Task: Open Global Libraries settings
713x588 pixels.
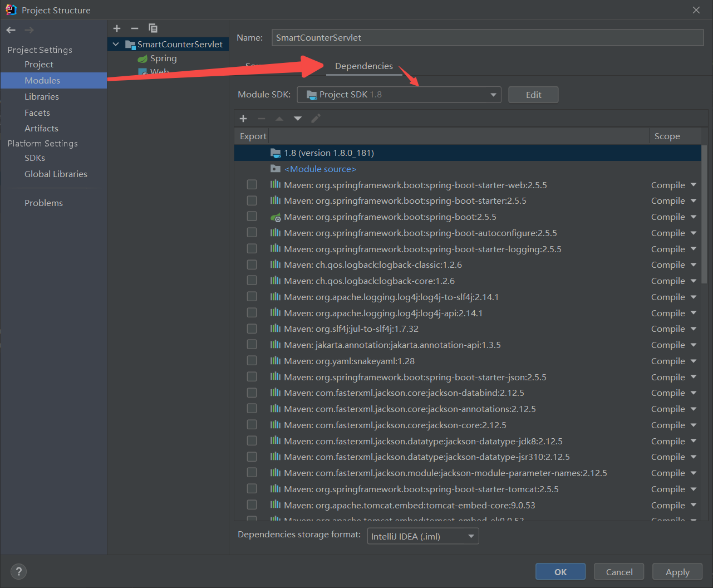Action: pos(56,174)
